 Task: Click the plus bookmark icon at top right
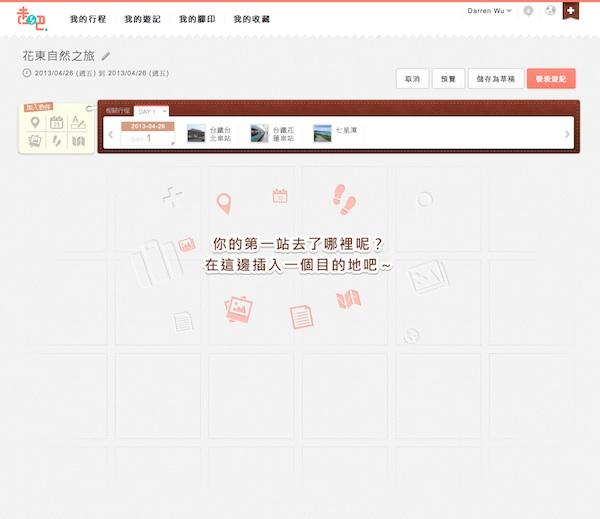(570, 11)
